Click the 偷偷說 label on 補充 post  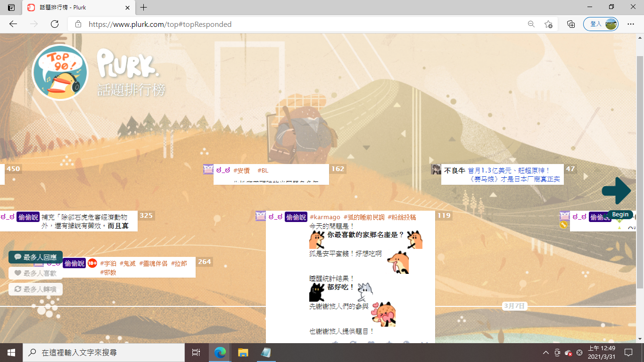click(28, 217)
